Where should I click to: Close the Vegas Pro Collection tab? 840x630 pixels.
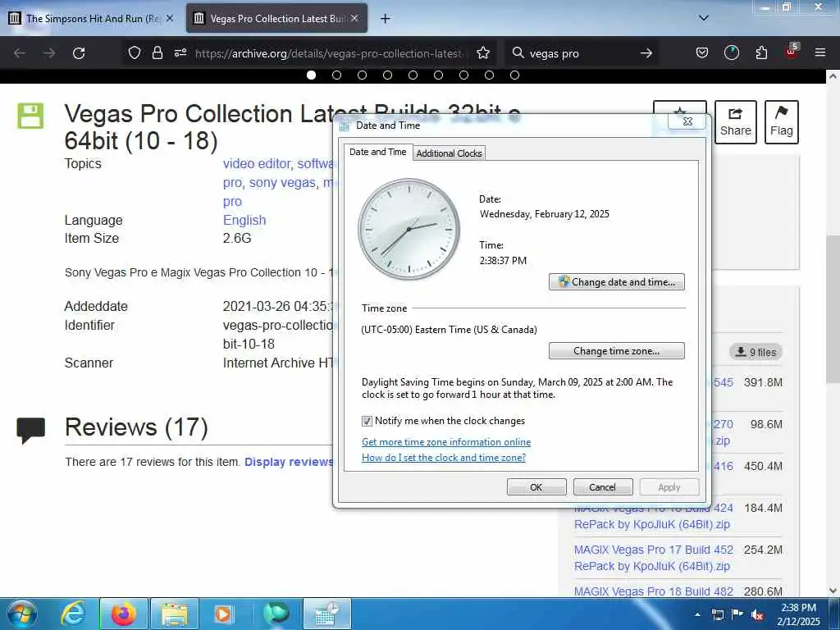point(354,18)
